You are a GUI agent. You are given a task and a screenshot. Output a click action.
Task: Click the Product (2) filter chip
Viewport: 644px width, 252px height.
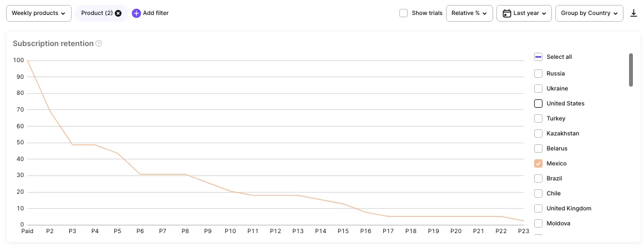pyautogui.click(x=97, y=13)
